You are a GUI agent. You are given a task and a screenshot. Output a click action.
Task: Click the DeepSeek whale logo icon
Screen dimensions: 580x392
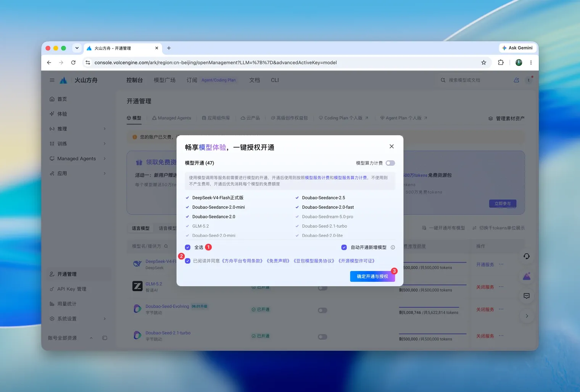click(137, 264)
